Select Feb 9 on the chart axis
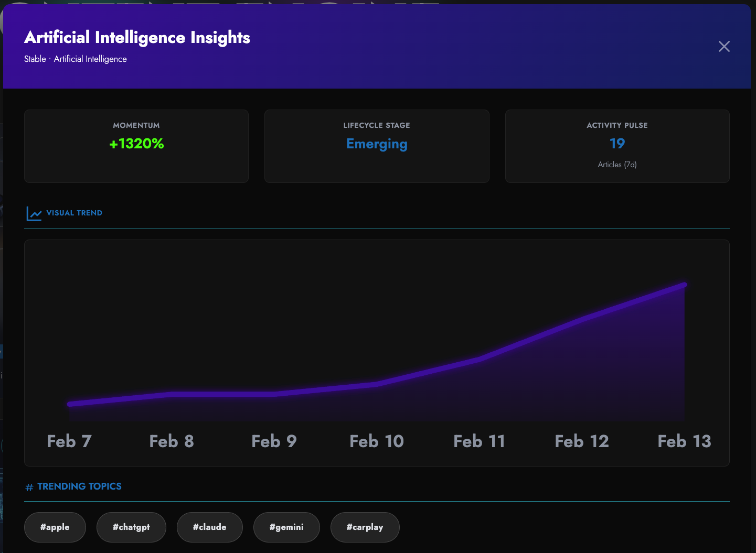 click(274, 441)
